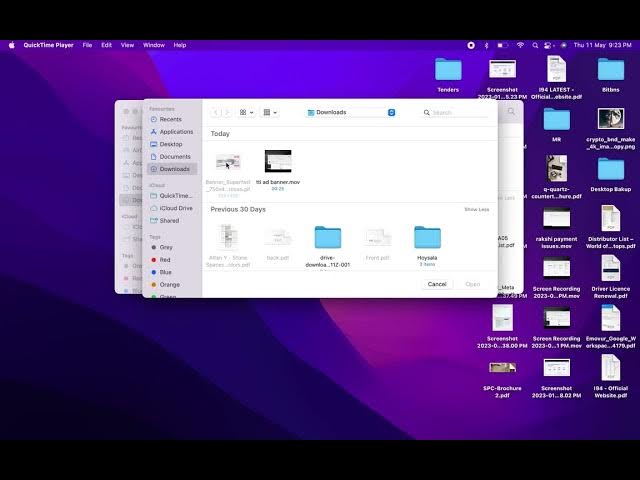Select the back.pdf file
This screenshot has height=480, width=640.
point(278,243)
